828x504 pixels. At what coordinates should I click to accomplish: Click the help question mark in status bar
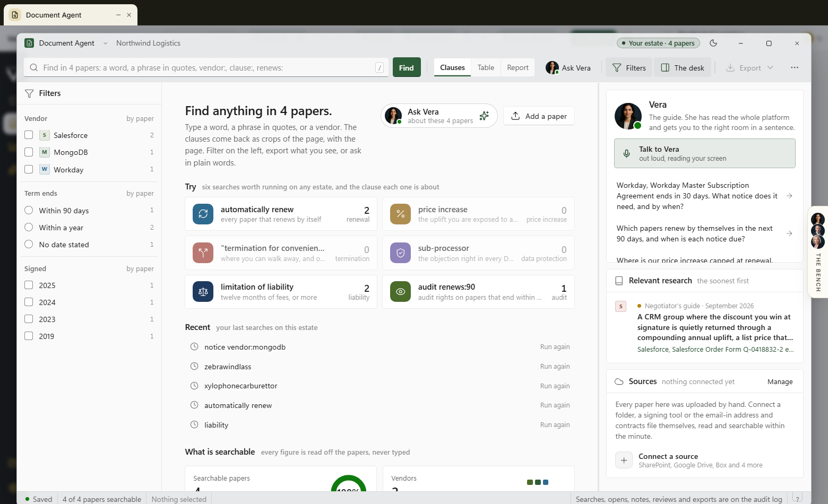pyautogui.click(x=797, y=498)
